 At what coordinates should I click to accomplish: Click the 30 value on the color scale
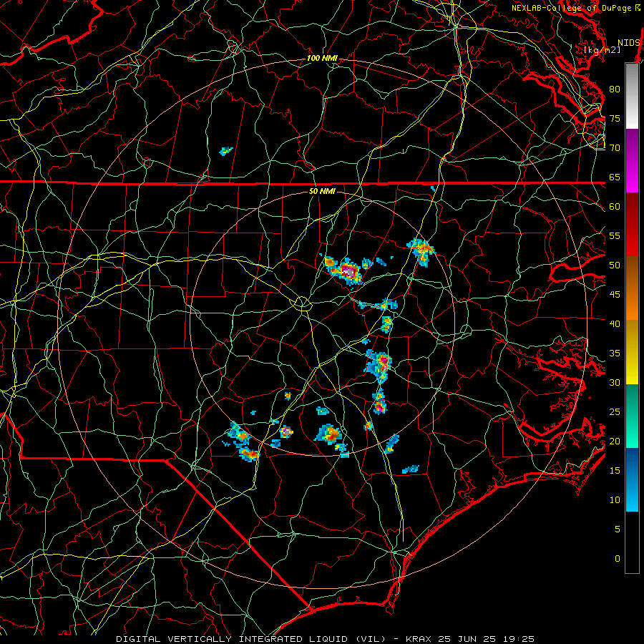(615, 382)
